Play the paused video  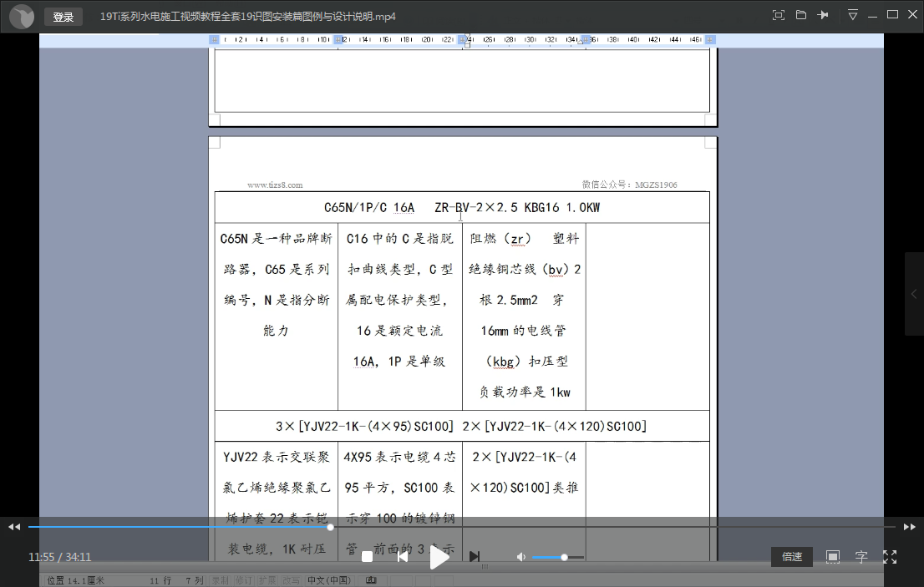point(439,557)
